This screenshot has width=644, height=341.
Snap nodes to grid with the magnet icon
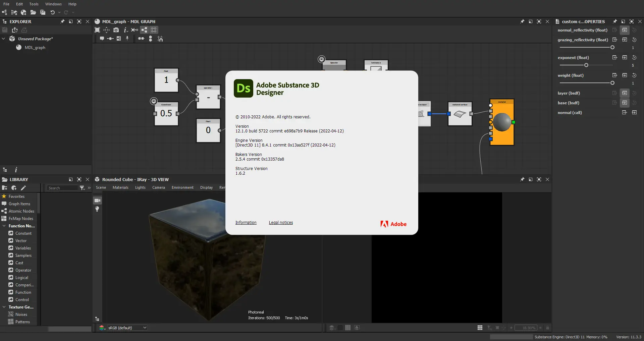pyautogui.click(x=160, y=39)
